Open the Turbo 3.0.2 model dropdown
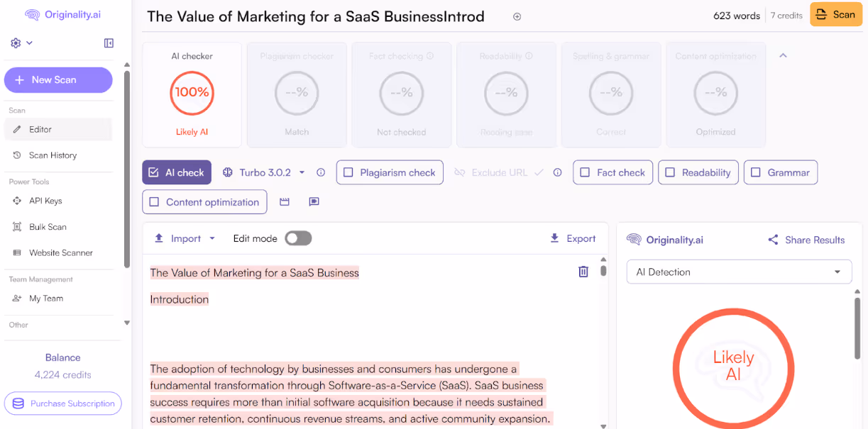 point(264,172)
